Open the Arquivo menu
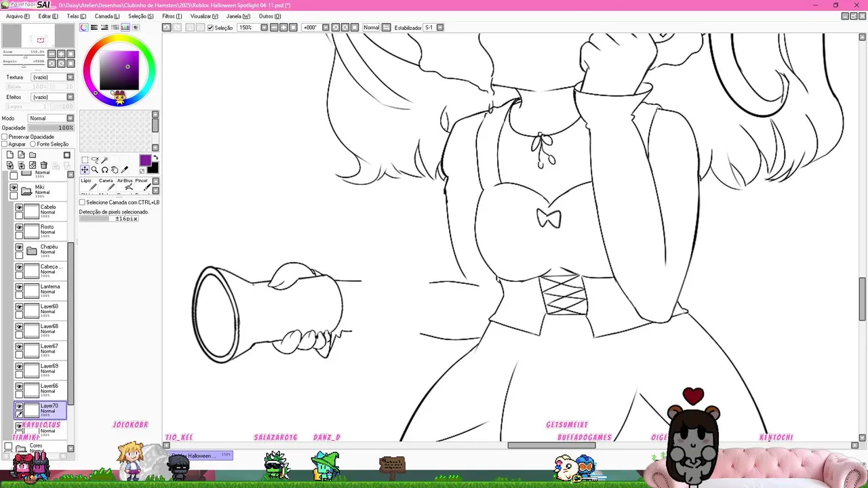 coord(18,16)
